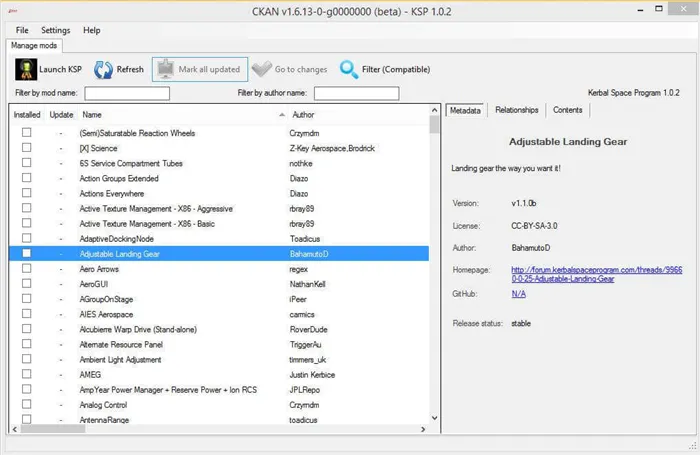Select author Justin Kerbice in the list
This screenshot has width=700, height=455.
click(x=312, y=375)
